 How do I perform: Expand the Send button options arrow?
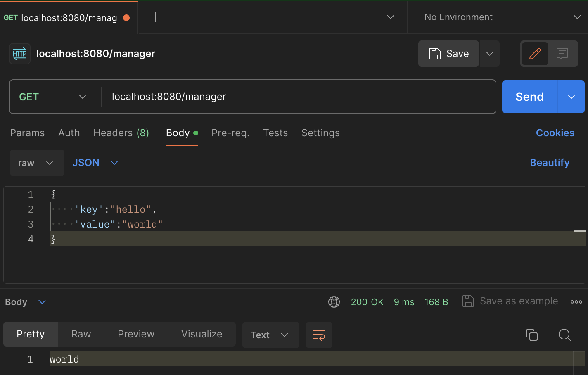(571, 97)
